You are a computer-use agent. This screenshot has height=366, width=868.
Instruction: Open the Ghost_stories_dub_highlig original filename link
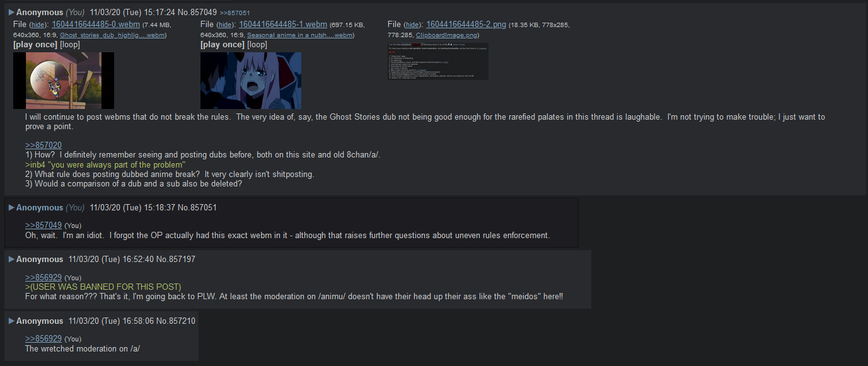(x=112, y=35)
